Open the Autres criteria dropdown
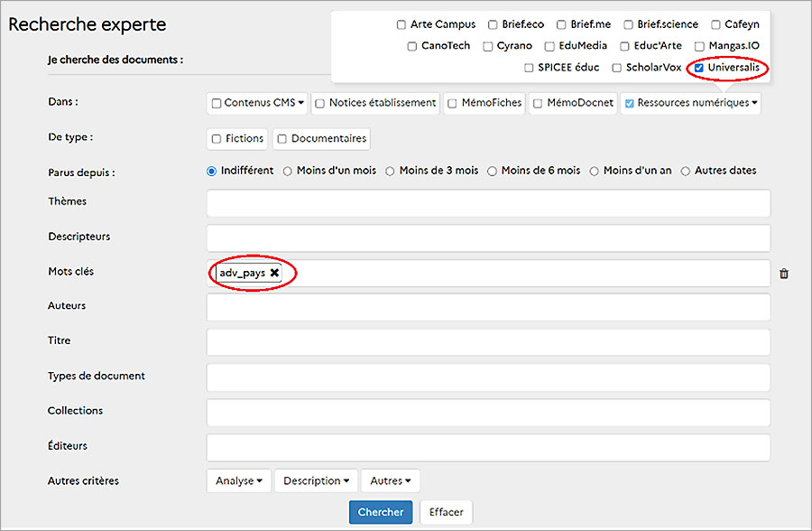The height and width of the screenshot is (531, 812). click(391, 481)
